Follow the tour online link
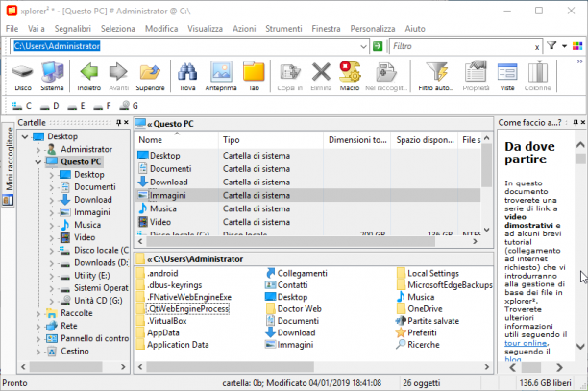 (526, 343)
